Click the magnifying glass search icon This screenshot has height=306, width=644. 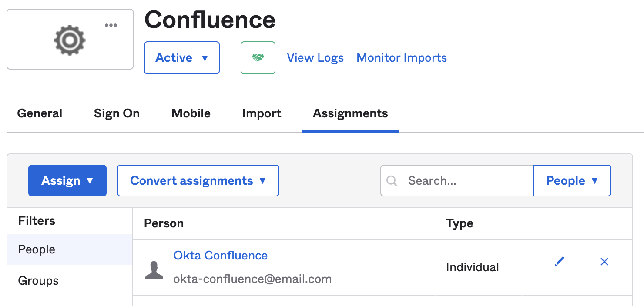click(x=392, y=181)
